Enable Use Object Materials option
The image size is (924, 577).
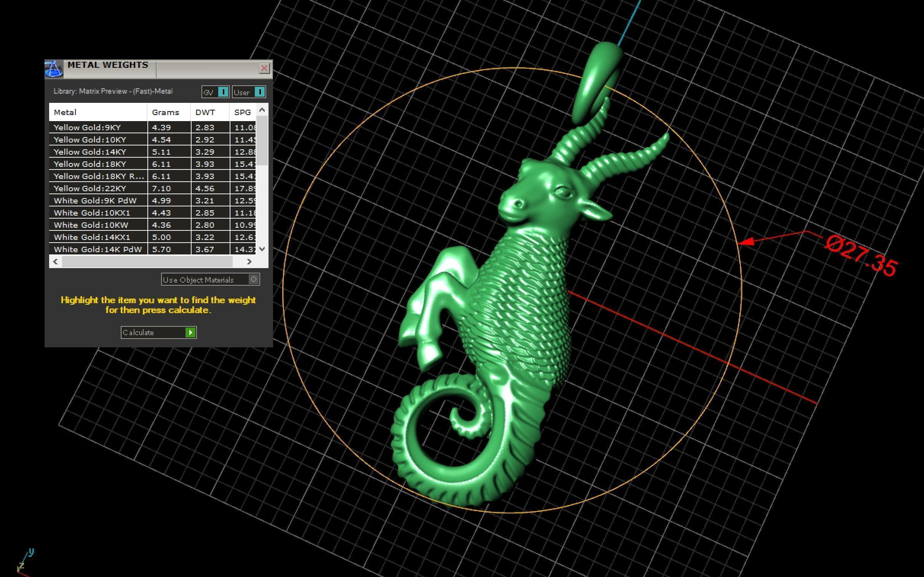pyautogui.click(x=211, y=279)
